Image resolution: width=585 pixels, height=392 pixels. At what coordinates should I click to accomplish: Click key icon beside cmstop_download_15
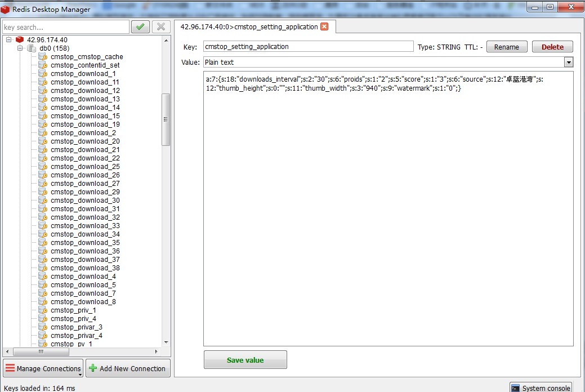coord(43,115)
